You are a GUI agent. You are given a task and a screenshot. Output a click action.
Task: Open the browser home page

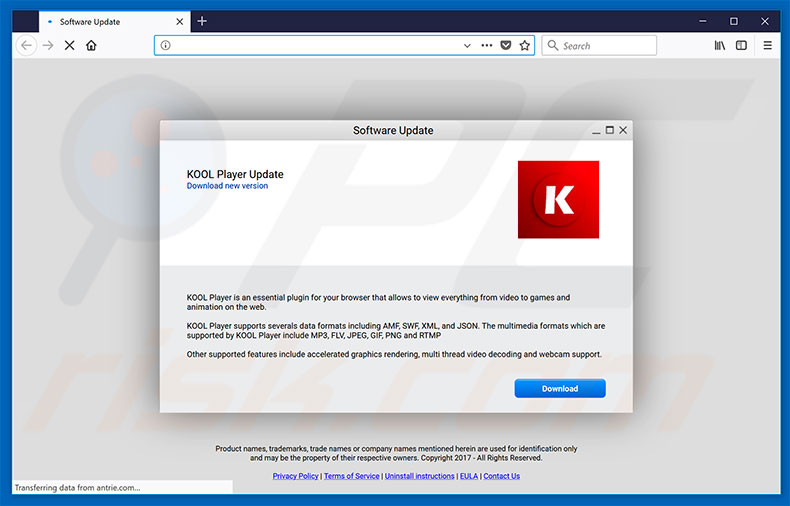pos(91,45)
